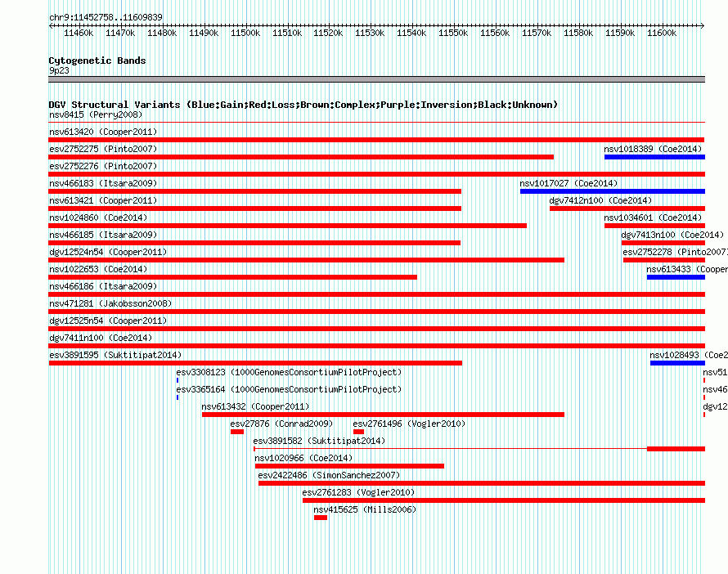Open the esv2752276 (Pinto2007) label
This screenshot has width=728, height=574.
tap(103, 166)
